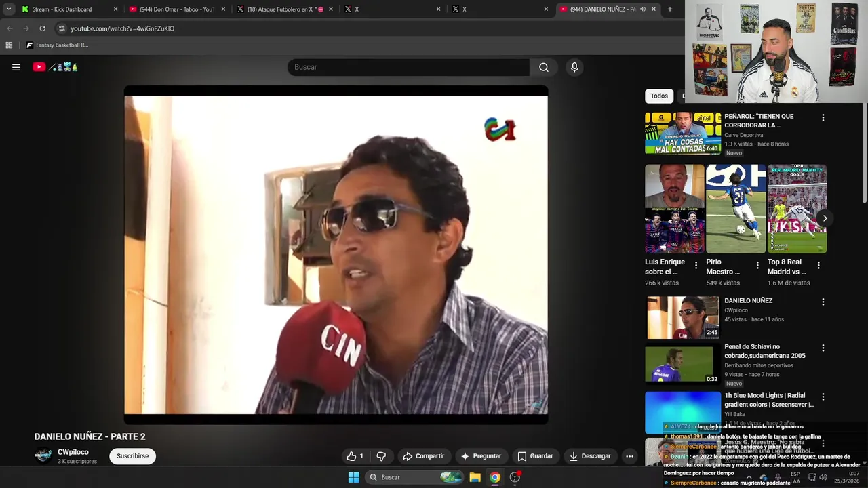868x488 pixels.
Task: Open options for 1h Blue Mood Lights video
Action: (x=823, y=396)
